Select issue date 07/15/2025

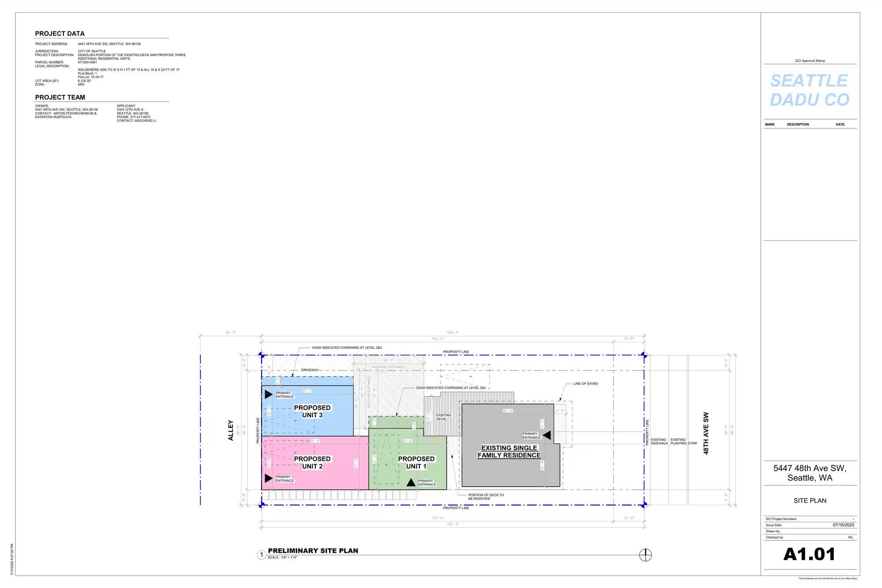pyautogui.click(x=843, y=525)
